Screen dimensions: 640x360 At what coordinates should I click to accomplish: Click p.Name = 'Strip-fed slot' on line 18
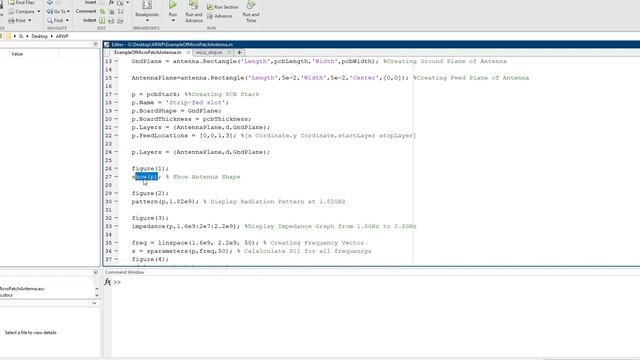[x=180, y=102]
